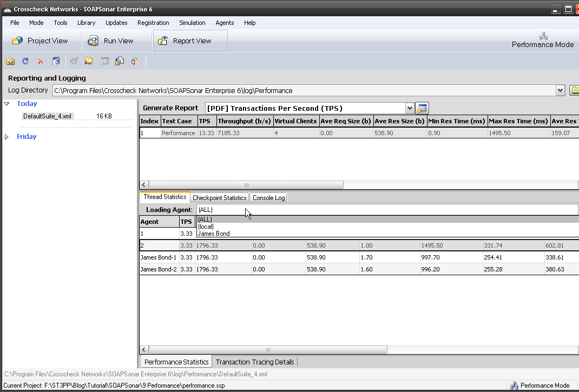Click the red X delete toolbar icon

[x=41, y=61]
